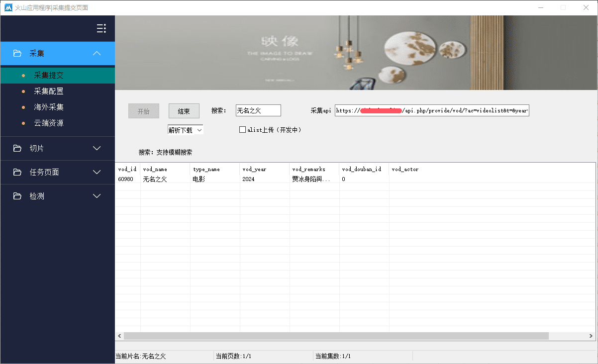
Task: Click the app logo in title bar
Action: pos(8,7)
